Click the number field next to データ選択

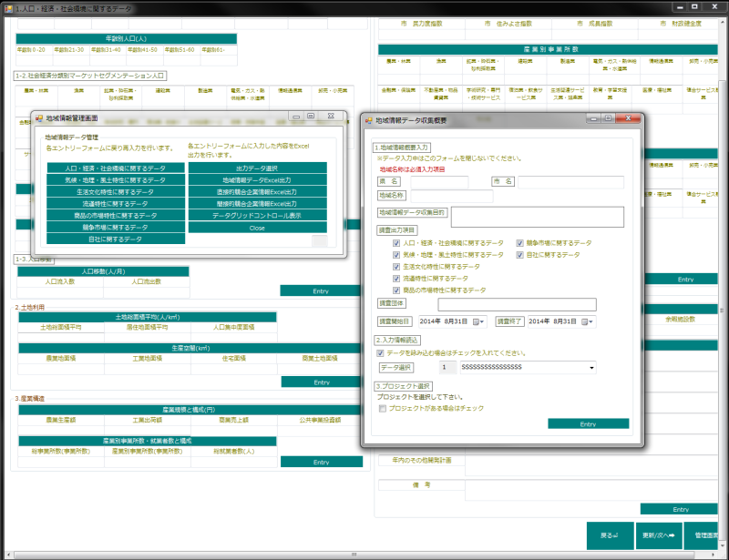448,368
